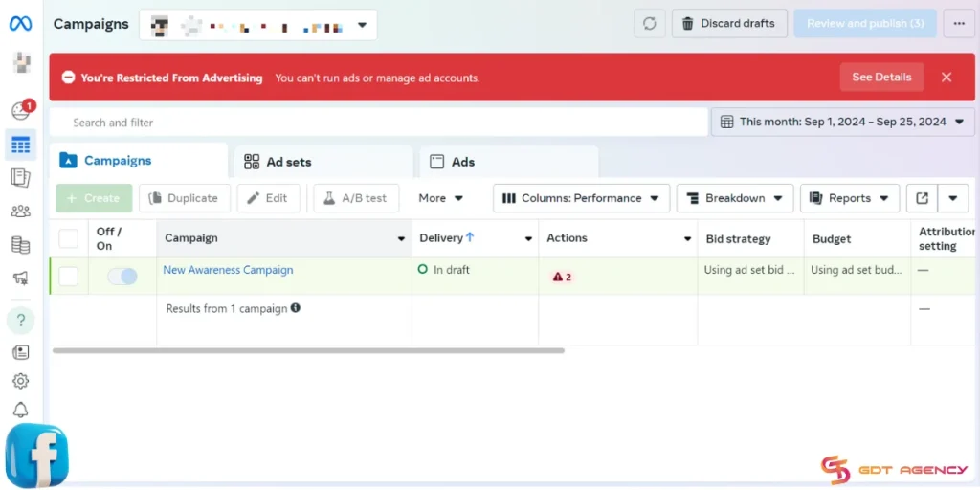Click the Bid strategy column header
The height and width of the screenshot is (490, 980).
(738, 238)
